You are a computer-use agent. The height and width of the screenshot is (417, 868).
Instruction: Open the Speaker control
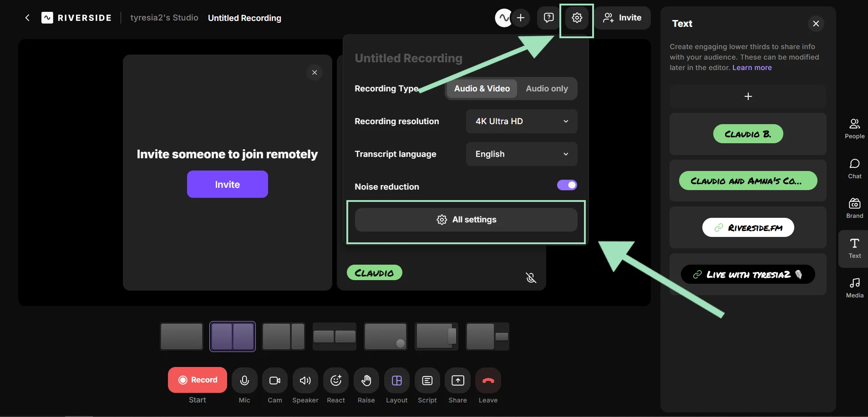tap(305, 380)
